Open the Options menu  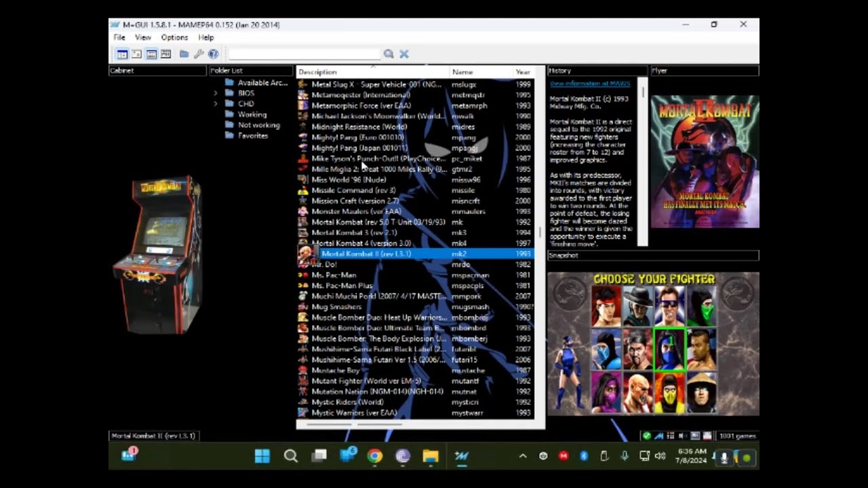click(174, 37)
